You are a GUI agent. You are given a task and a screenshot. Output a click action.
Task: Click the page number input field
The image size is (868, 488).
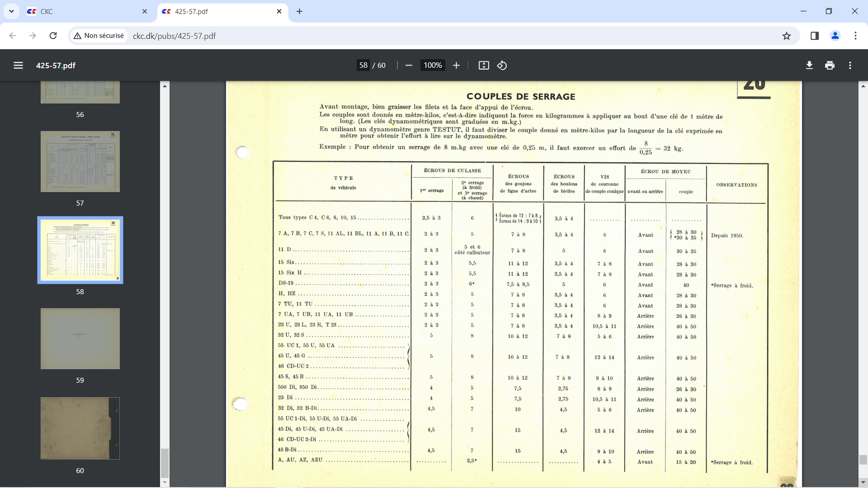pyautogui.click(x=363, y=66)
